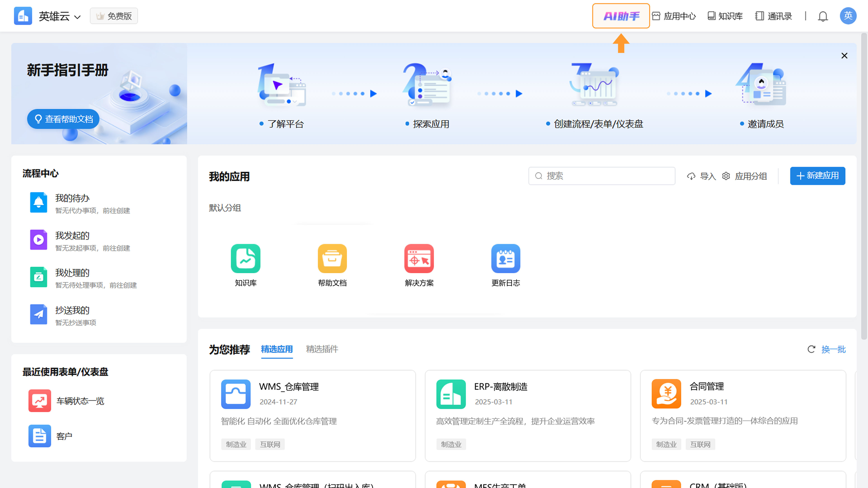Open step 1 了解平台 illustration
Screen dimensions: 868x488
[x=282, y=85]
